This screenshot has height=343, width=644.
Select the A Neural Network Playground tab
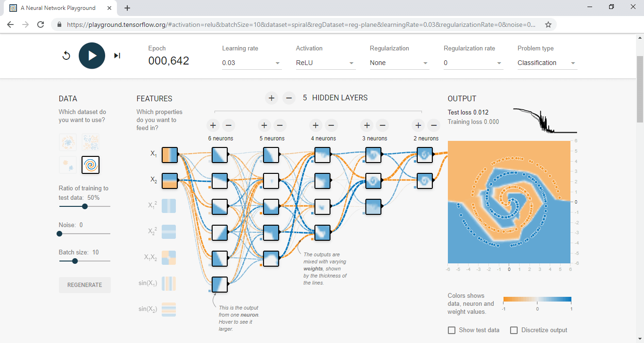(x=58, y=8)
